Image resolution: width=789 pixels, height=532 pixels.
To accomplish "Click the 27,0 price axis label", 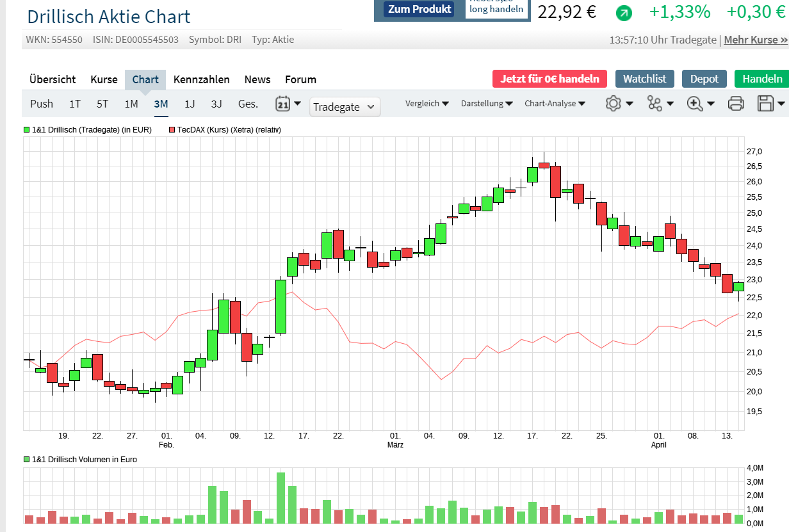I will click(x=754, y=152).
